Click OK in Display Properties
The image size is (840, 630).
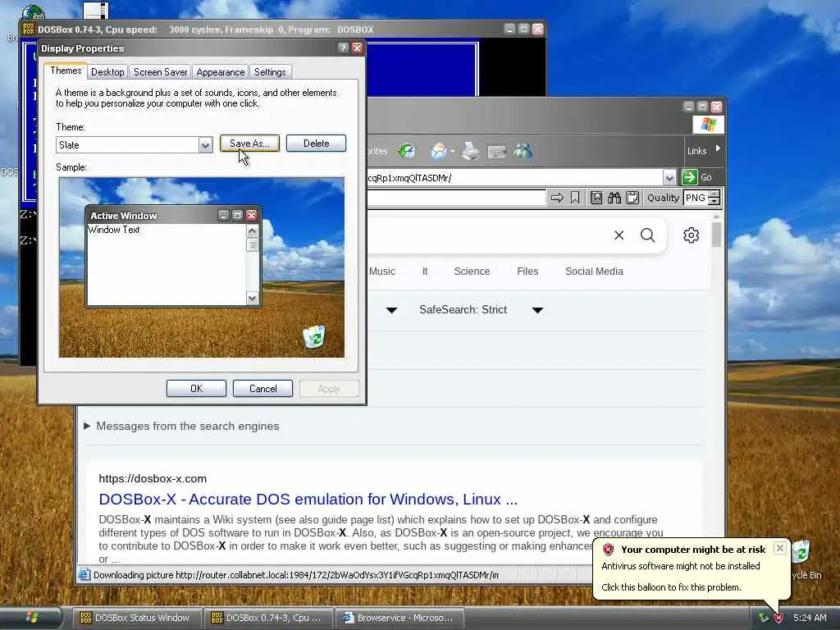(197, 388)
